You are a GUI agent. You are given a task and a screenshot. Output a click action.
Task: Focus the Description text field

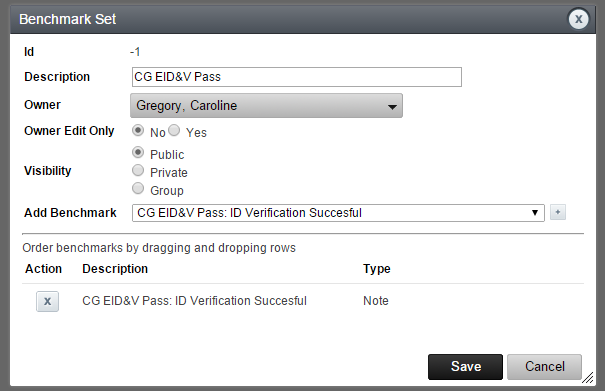(x=297, y=77)
